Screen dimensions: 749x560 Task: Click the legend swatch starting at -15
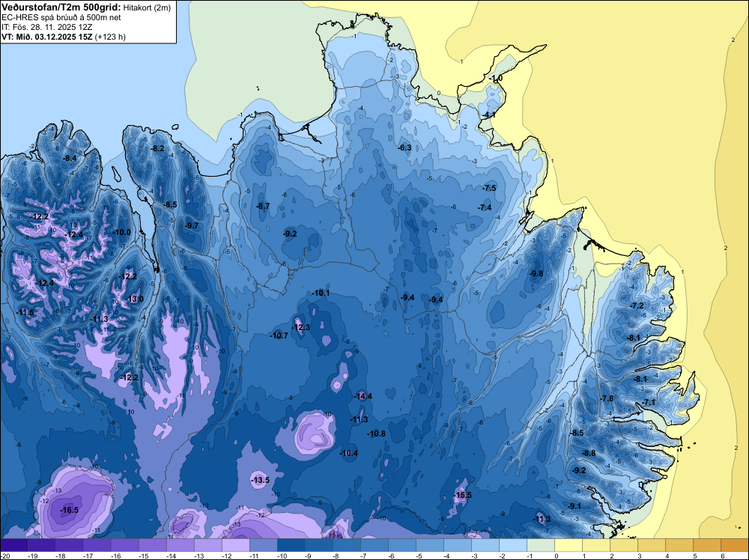[152, 545]
